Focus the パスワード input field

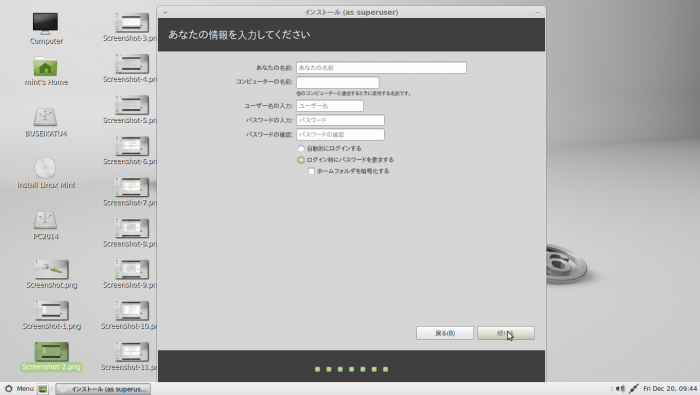[x=340, y=120]
